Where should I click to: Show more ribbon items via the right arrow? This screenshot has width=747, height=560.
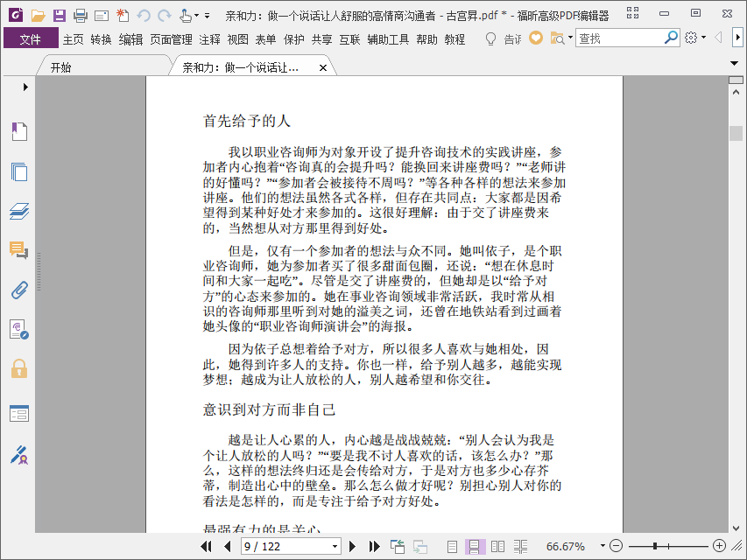(737, 37)
